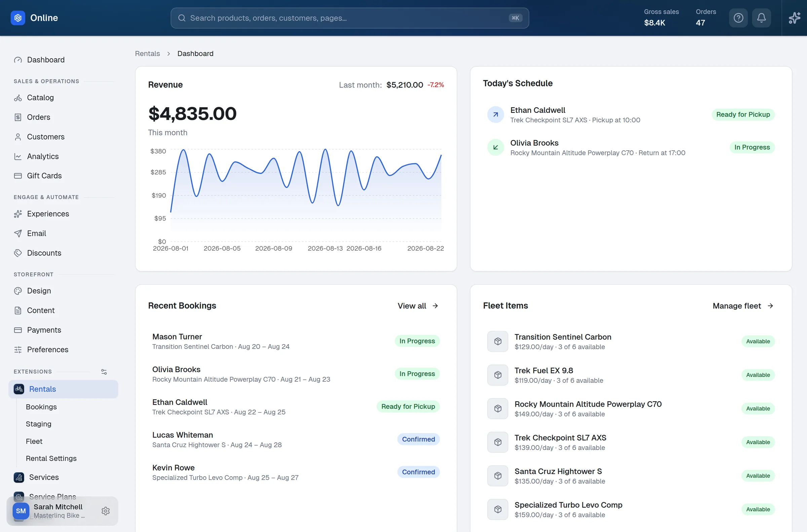Viewport: 807px width, 532px height.
Task: Open notifications bell icon
Action: coord(761,18)
